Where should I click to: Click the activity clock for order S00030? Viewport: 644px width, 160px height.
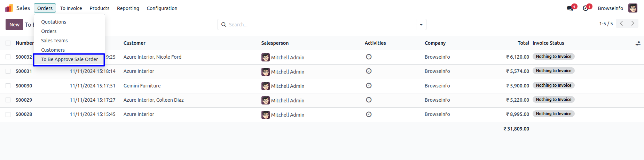coord(369,86)
